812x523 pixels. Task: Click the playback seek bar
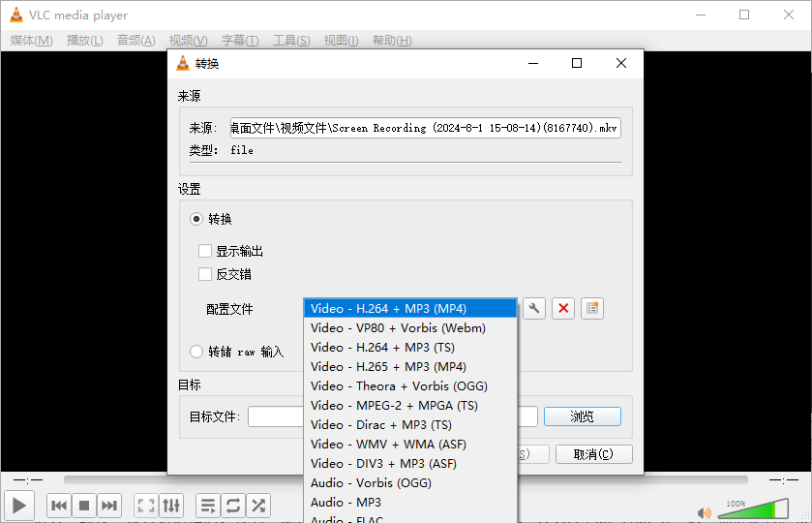pos(406,480)
